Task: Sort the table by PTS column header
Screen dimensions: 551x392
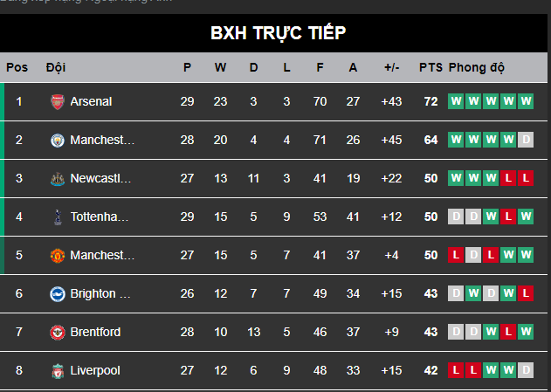Action: 430,67
